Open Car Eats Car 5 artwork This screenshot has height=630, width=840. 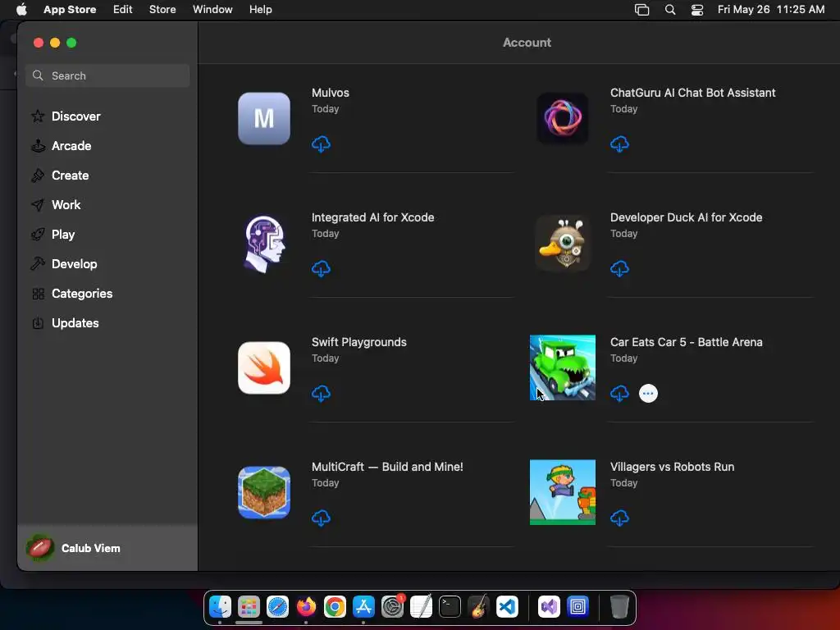tap(563, 367)
